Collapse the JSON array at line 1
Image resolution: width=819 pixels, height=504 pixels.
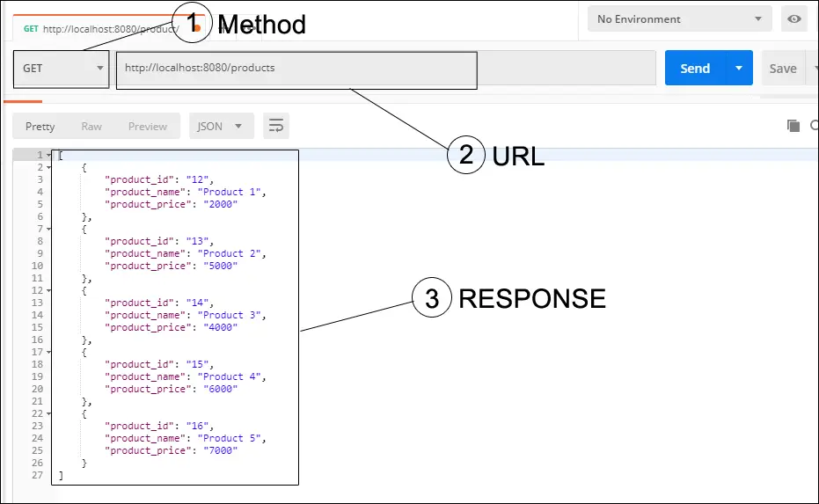coord(48,156)
